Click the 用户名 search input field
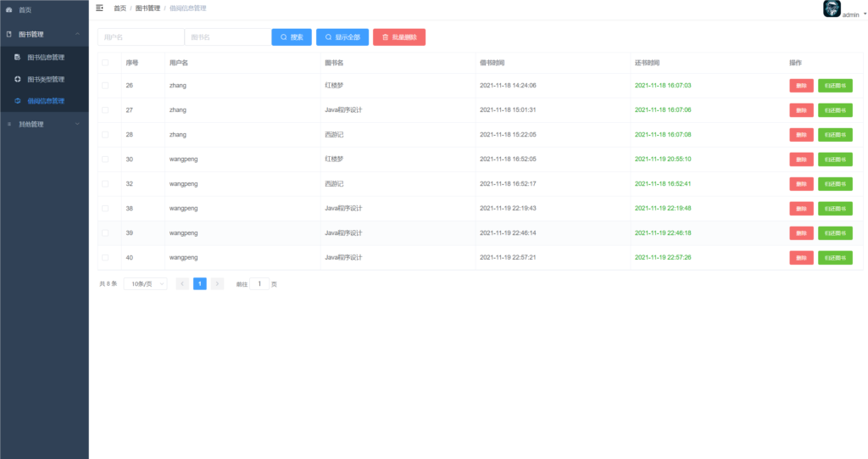The image size is (868, 459). tap(141, 37)
